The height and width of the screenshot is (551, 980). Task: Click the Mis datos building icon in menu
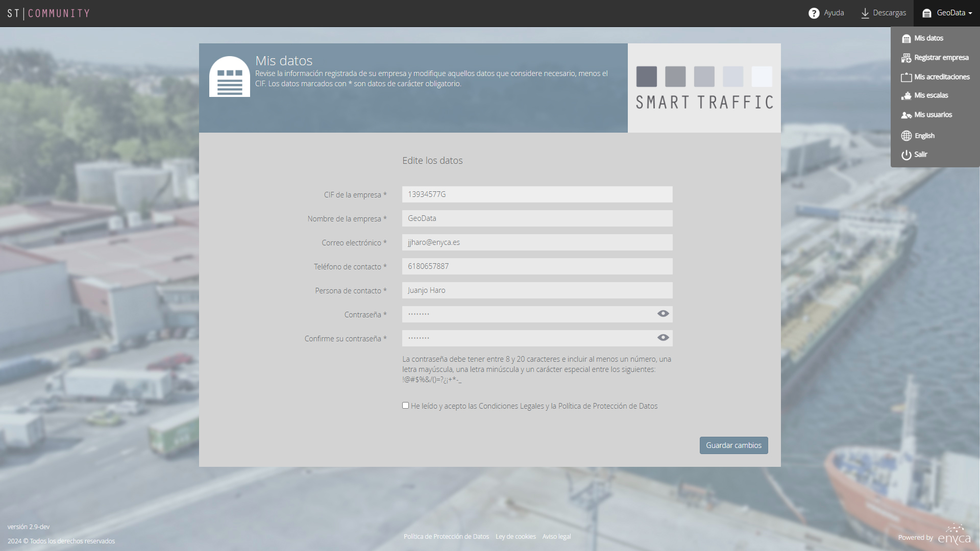pos(906,39)
